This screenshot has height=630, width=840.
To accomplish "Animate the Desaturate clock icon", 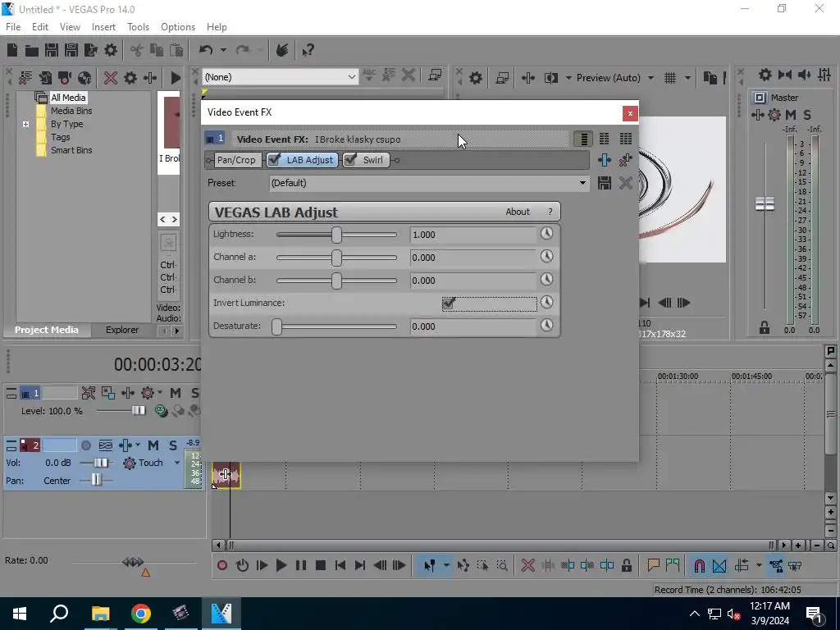I will (x=546, y=325).
